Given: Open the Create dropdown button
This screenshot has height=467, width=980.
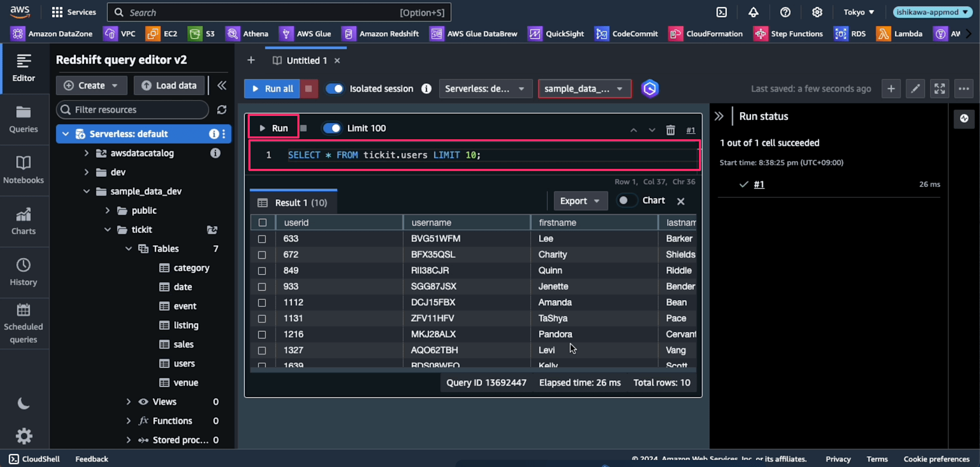Looking at the screenshot, I should pyautogui.click(x=91, y=85).
